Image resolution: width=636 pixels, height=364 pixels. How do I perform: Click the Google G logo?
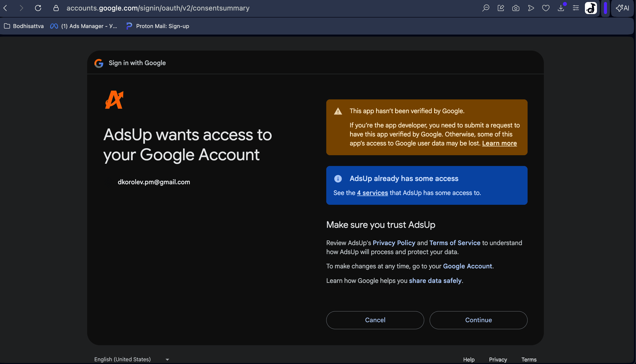[99, 63]
